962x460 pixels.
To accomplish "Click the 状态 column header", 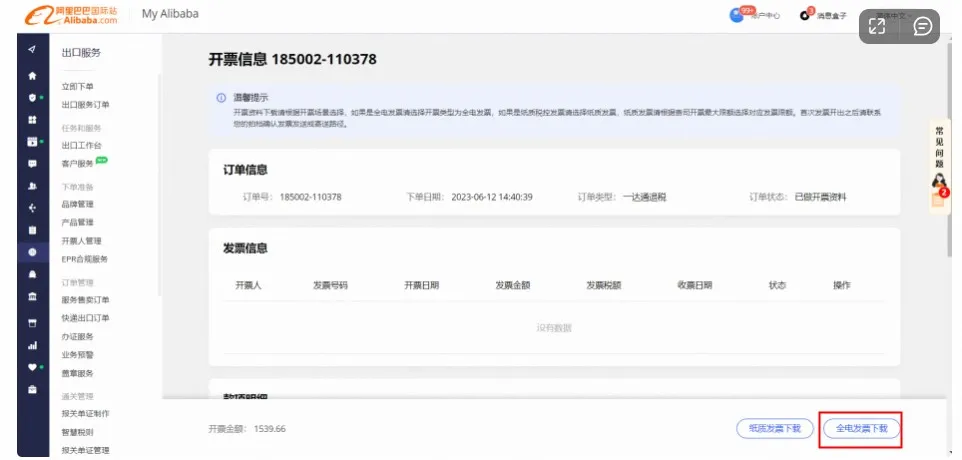I will (777, 285).
